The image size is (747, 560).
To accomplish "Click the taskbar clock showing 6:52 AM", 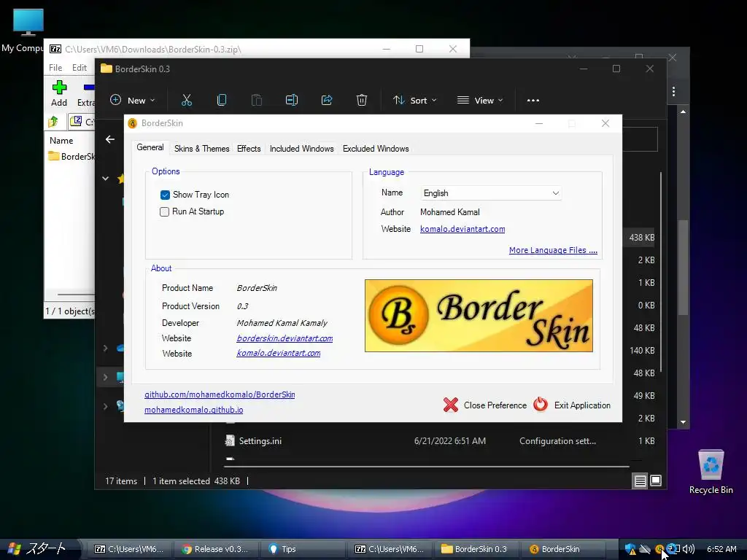I will click(x=721, y=549).
